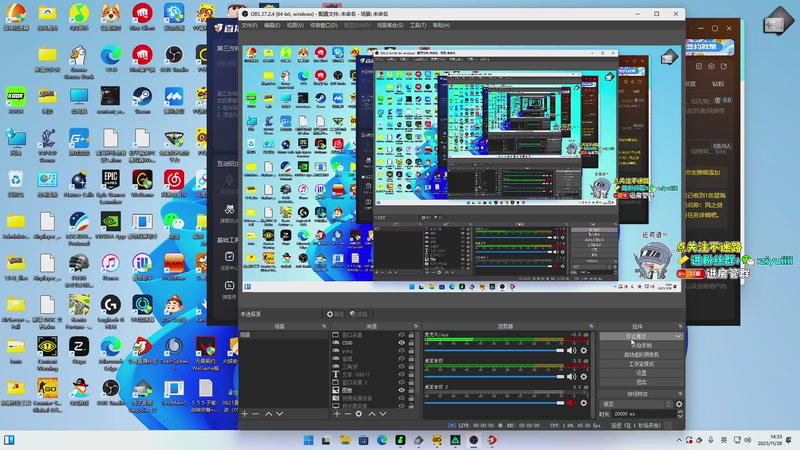This screenshot has width=800, height=450.
Task: Adjust the 桌面音频 2 volume slider
Action: click(494, 403)
